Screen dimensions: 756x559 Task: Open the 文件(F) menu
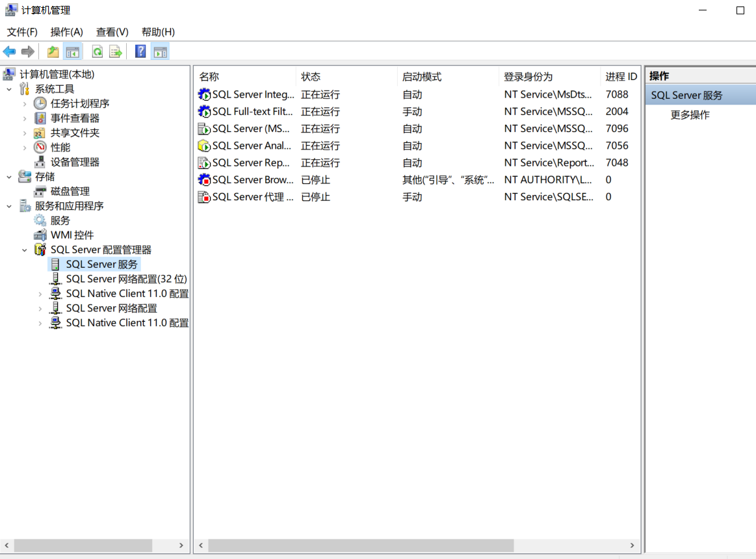click(x=21, y=32)
